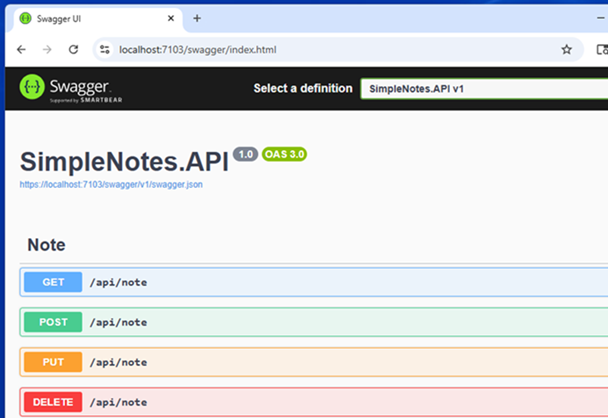Click the Swagger logo

(71, 88)
